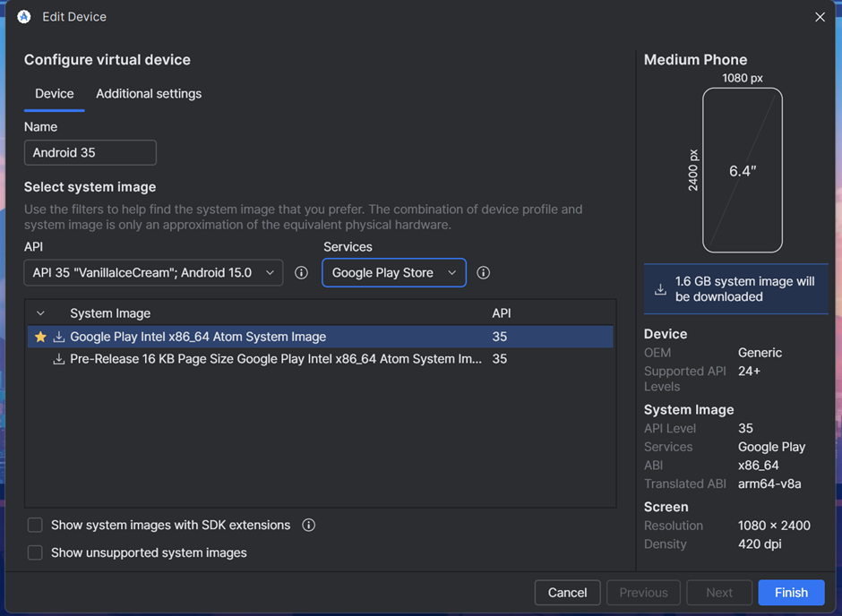Click the 'arm64-v8a' Translated ABI value

[769, 484]
